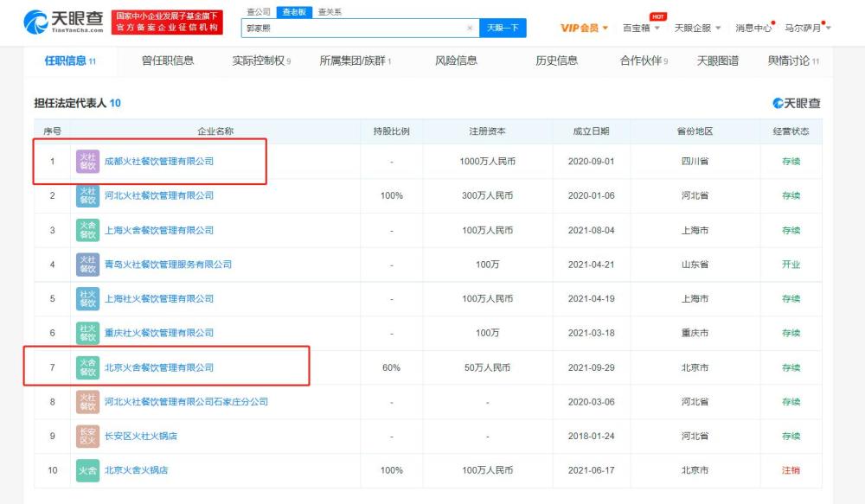Open 青岛火社餐饮管理服务有限公司 link

169,265
